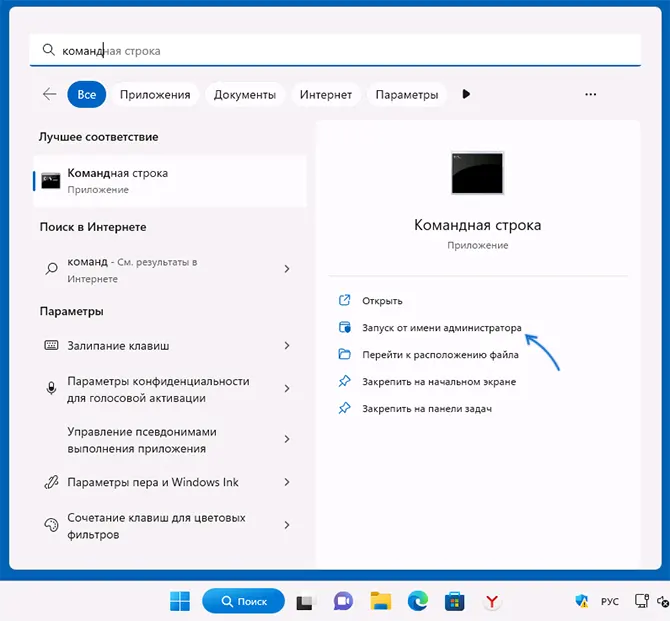The width and height of the screenshot is (670, 621).
Task: Show more filter tabs with play arrow
Action: click(466, 94)
